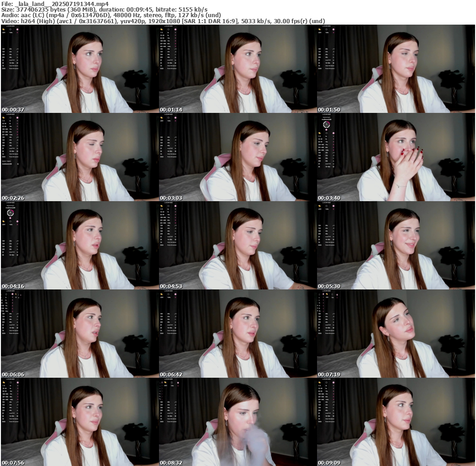Click the '1920x1080' resolution text in header
The image size is (476, 466).
pos(164,21)
